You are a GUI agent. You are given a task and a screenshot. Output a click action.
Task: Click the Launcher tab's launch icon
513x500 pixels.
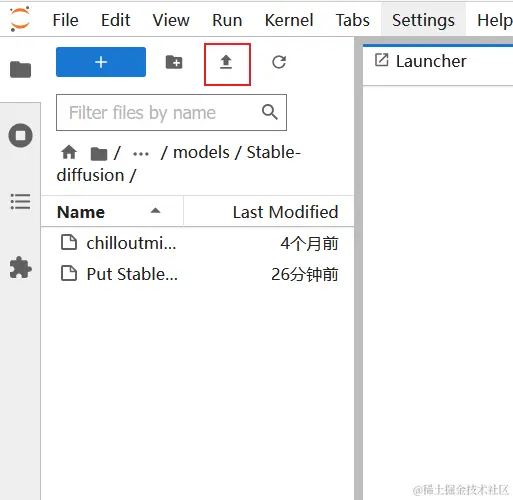point(382,60)
